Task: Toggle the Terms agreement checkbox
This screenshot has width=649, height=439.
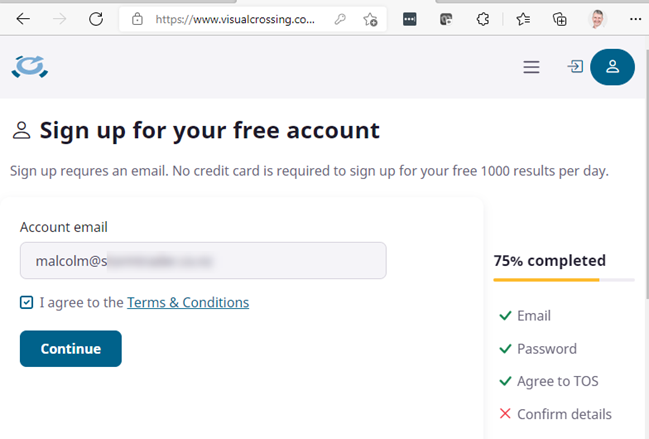Action: [27, 302]
